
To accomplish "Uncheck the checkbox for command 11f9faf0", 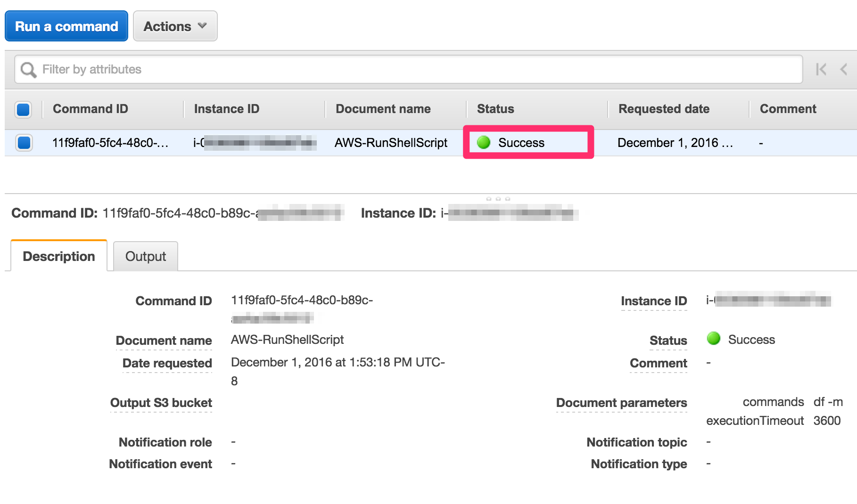I will (x=23, y=143).
